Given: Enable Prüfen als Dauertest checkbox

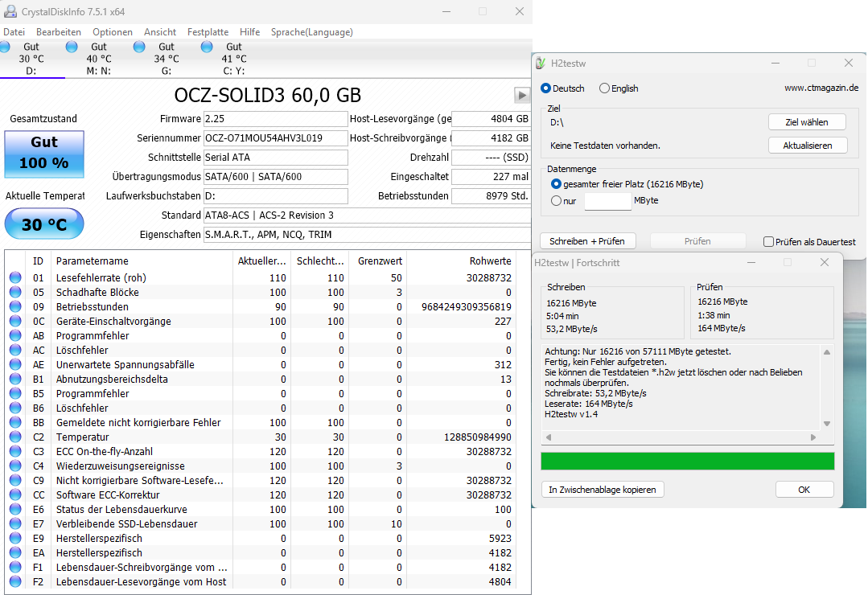Looking at the screenshot, I should pyautogui.click(x=768, y=241).
